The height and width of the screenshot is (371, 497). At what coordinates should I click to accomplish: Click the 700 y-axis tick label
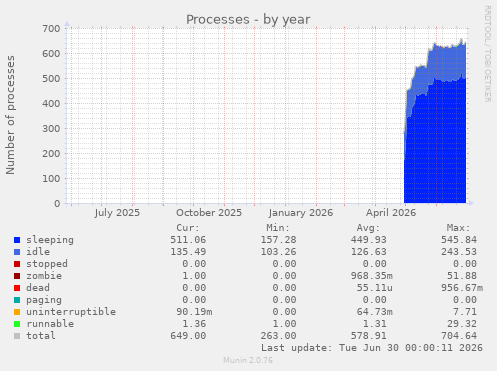point(51,29)
